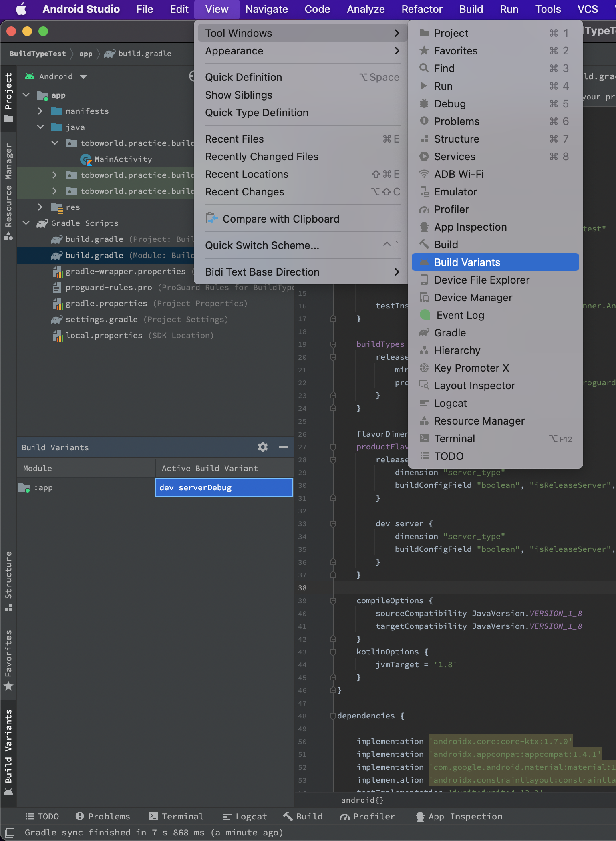Click Quick Switch Scheme menu entry
Image resolution: width=616 pixels, height=841 pixels.
click(x=302, y=245)
